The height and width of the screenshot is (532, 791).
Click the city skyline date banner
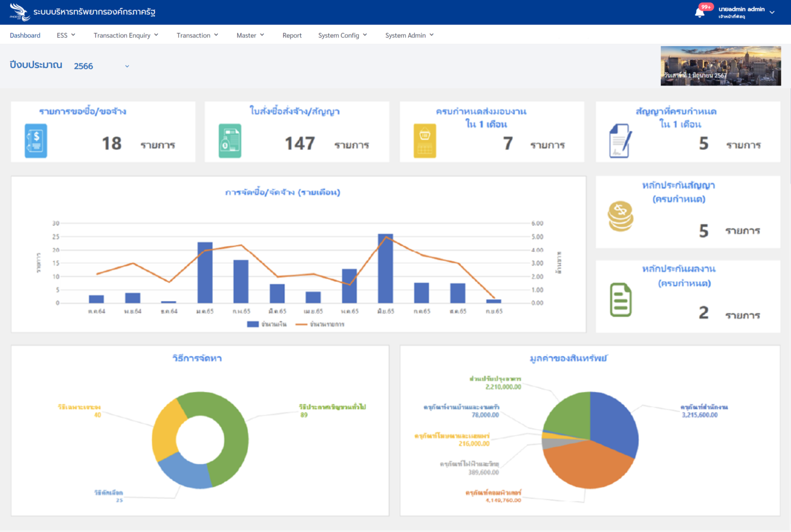tap(720, 66)
